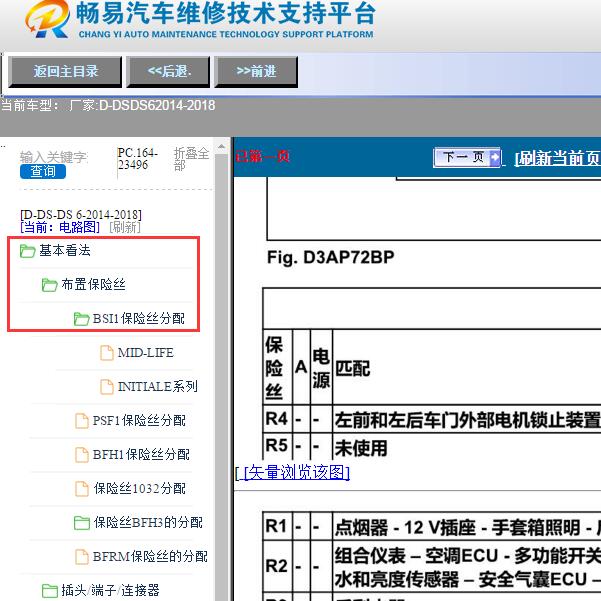
Task: Click the 插头/端子/连接器 folder icon
Action: 49,591
